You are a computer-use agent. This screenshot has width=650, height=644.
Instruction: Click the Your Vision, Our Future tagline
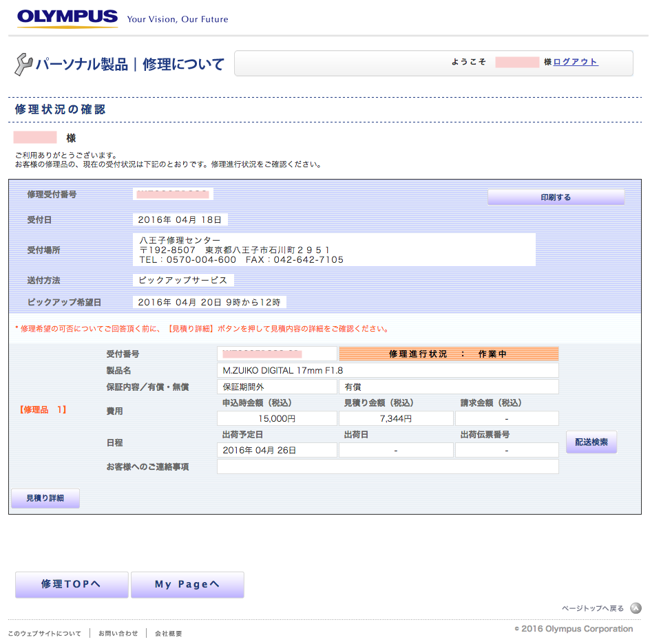click(178, 19)
